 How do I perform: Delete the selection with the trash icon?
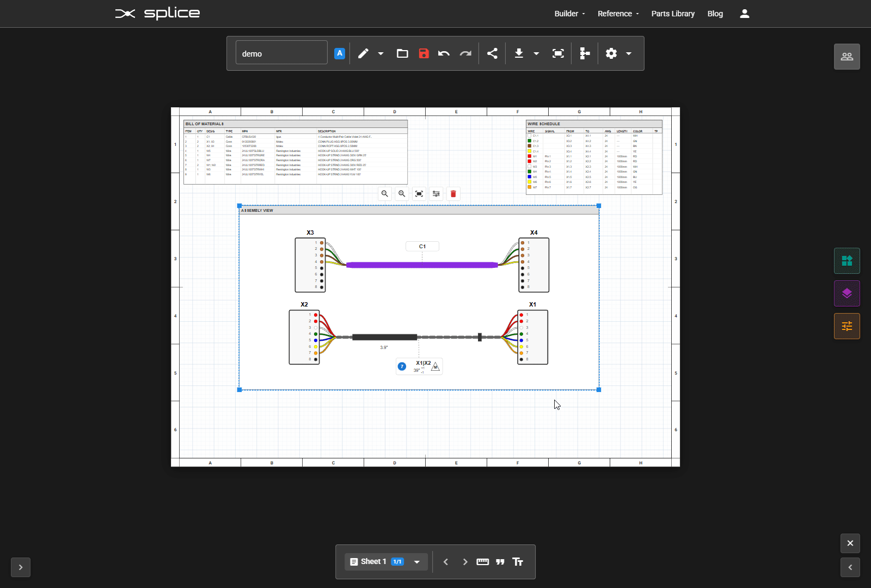click(x=453, y=193)
